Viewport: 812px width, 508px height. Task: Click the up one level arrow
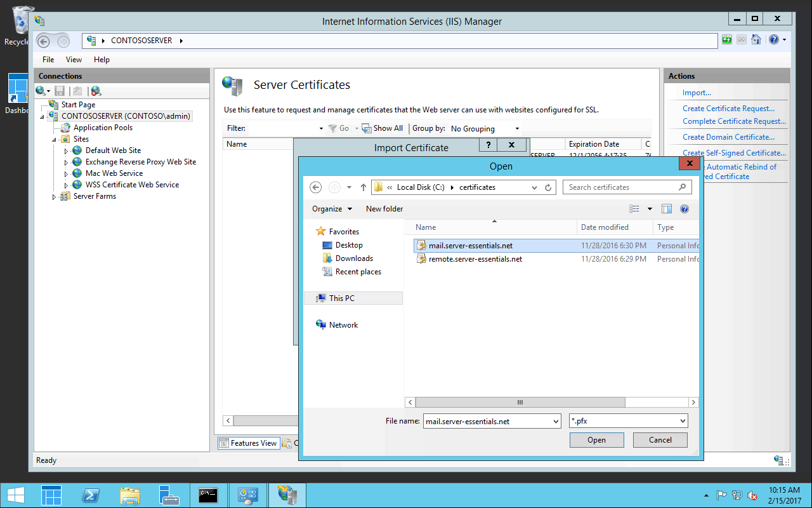coord(363,187)
